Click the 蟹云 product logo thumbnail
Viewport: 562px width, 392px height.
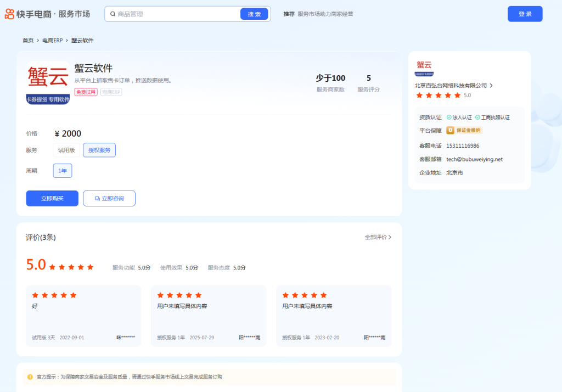[48, 83]
